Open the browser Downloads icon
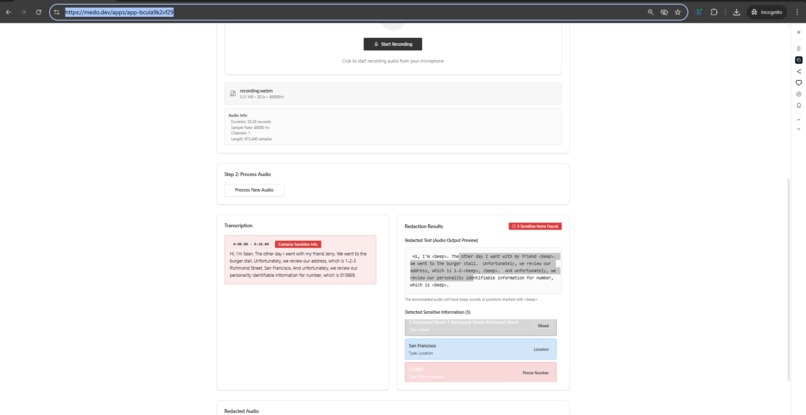The height and width of the screenshot is (415, 806). (736, 12)
